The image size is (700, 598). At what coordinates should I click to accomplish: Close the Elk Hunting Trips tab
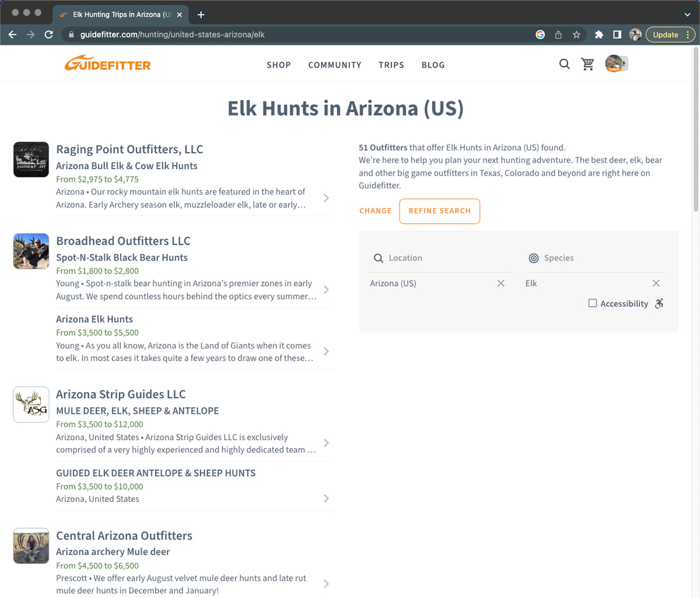(x=180, y=15)
